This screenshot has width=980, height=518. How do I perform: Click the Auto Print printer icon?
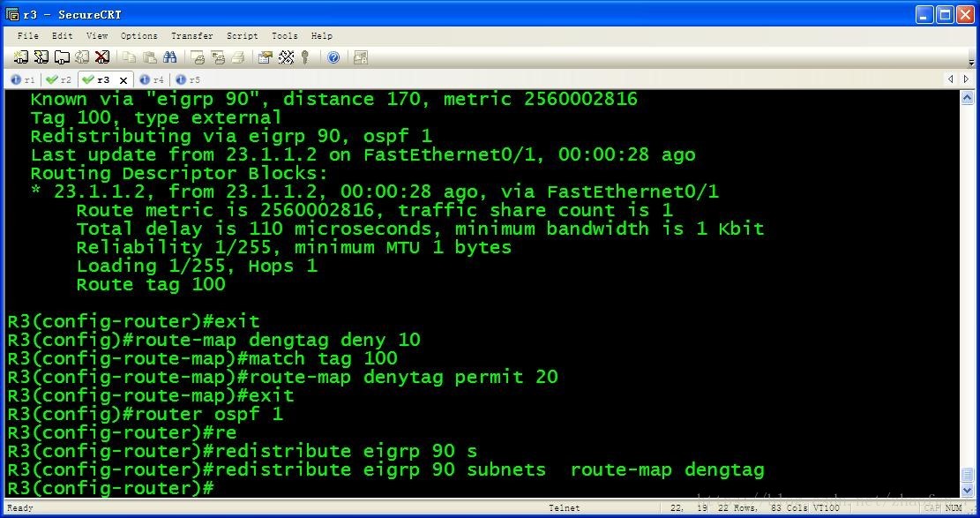(x=238, y=57)
